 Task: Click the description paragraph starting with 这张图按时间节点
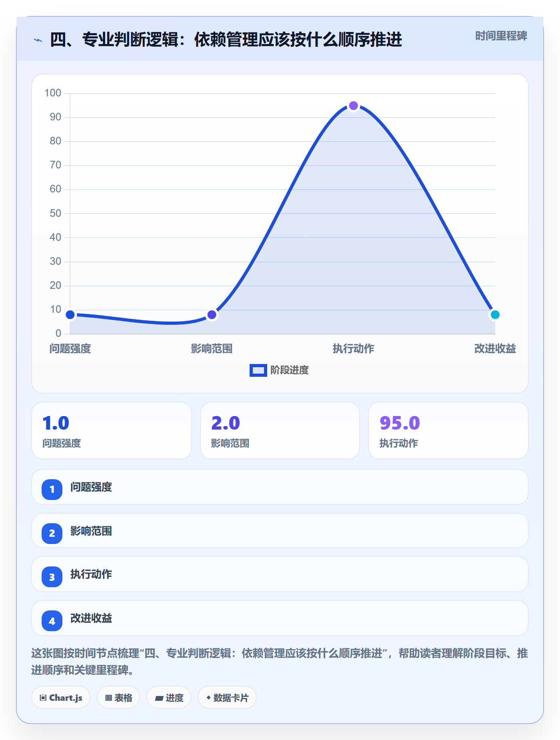tap(280, 662)
